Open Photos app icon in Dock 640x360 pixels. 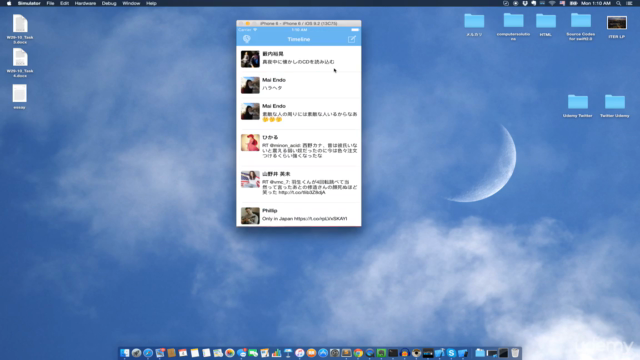[230, 353]
